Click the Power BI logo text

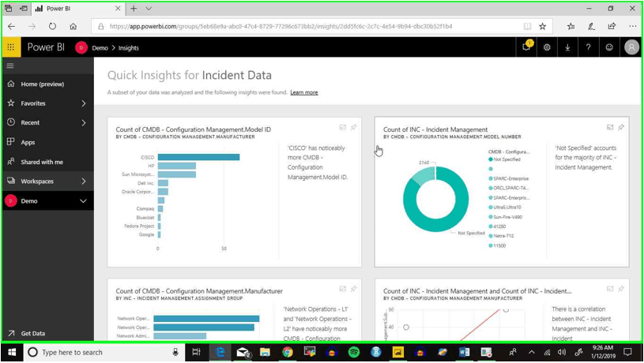pyautogui.click(x=46, y=47)
